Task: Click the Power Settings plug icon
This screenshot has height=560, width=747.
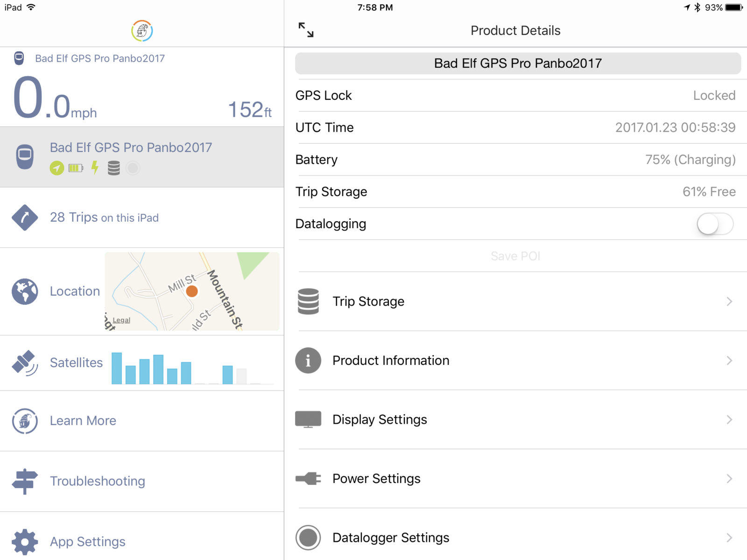Action: pos(308,478)
